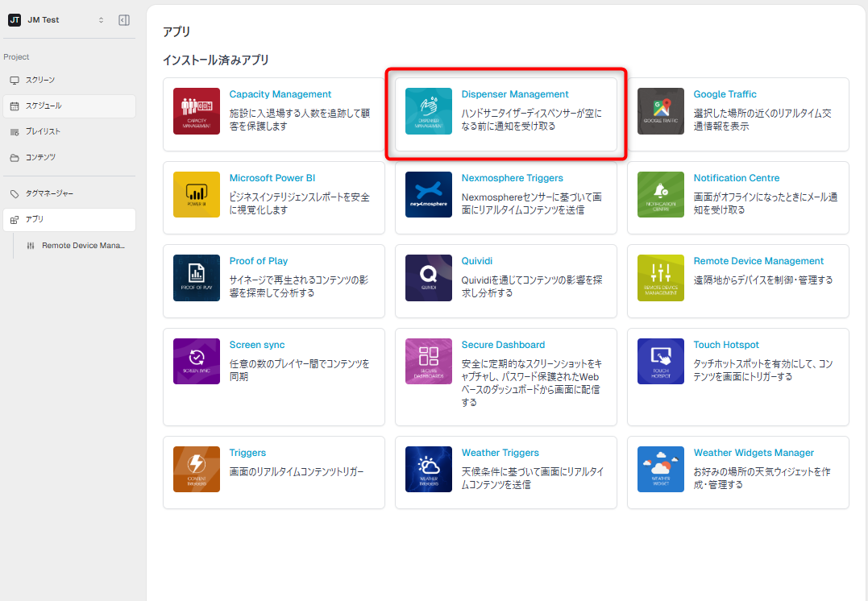
Task: Open the Proof of Play icon
Action: [197, 278]
